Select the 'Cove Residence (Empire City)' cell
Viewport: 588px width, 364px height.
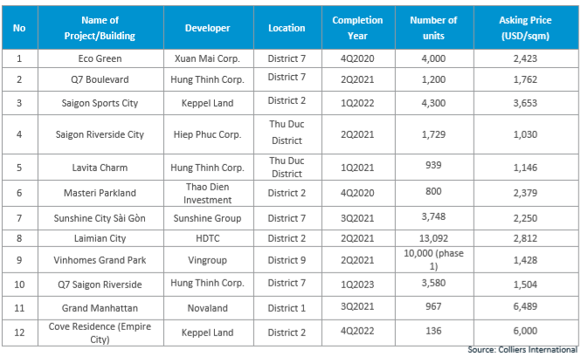click(100, 333)
